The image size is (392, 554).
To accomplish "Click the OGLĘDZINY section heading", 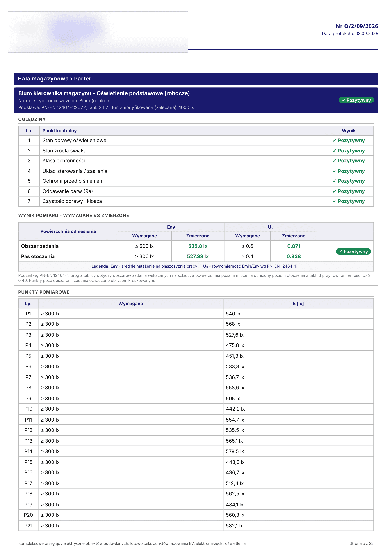I will [32, 119].
